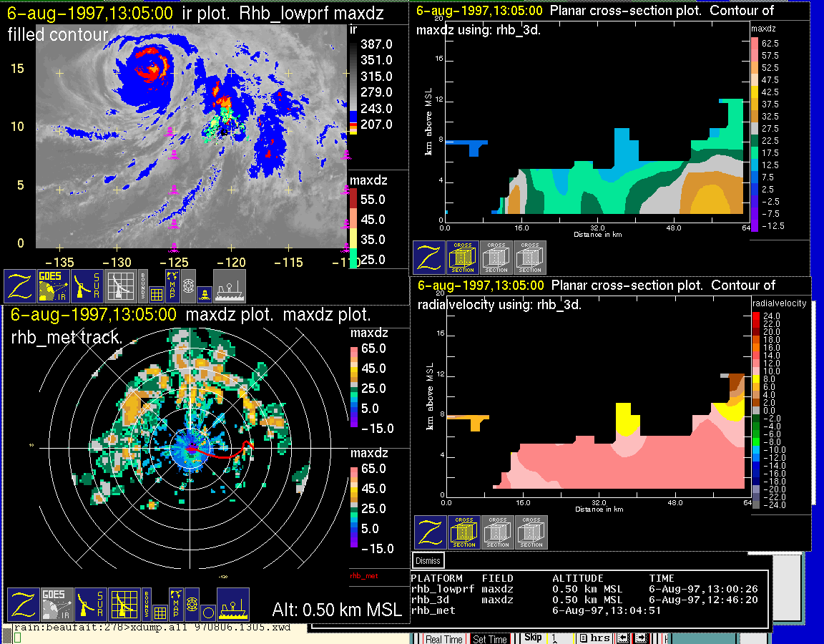Click the radar grid icon in bottom-left toolbar
Image resolution: width=824 pixels, height=644 pixels.
(122, 605)
